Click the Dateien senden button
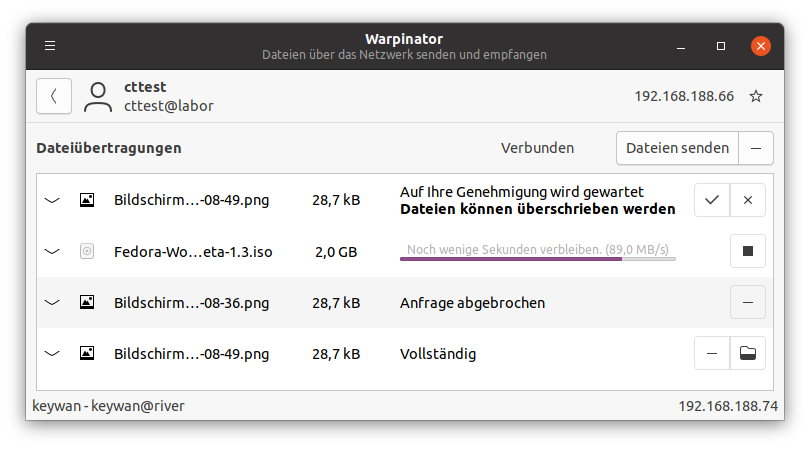This screenshot has height=449, width=810. 677,148
